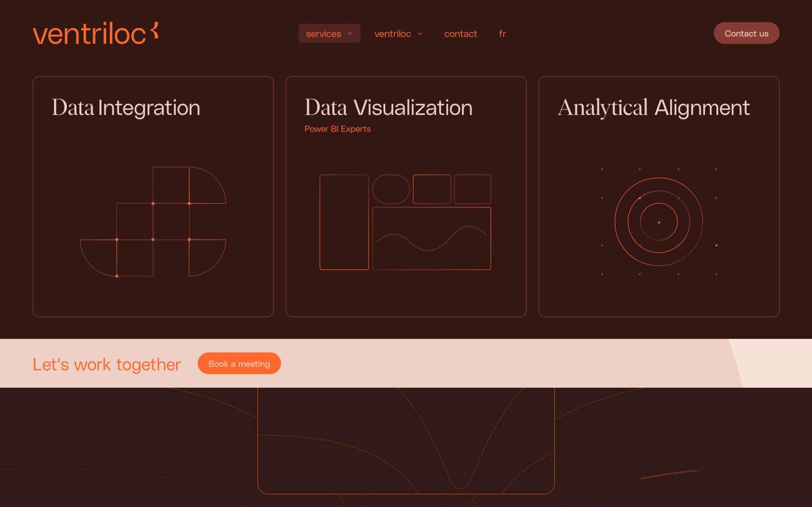Click the Power BI Experts label
This screenshot has height=507, width=812.
click(337, 129)
